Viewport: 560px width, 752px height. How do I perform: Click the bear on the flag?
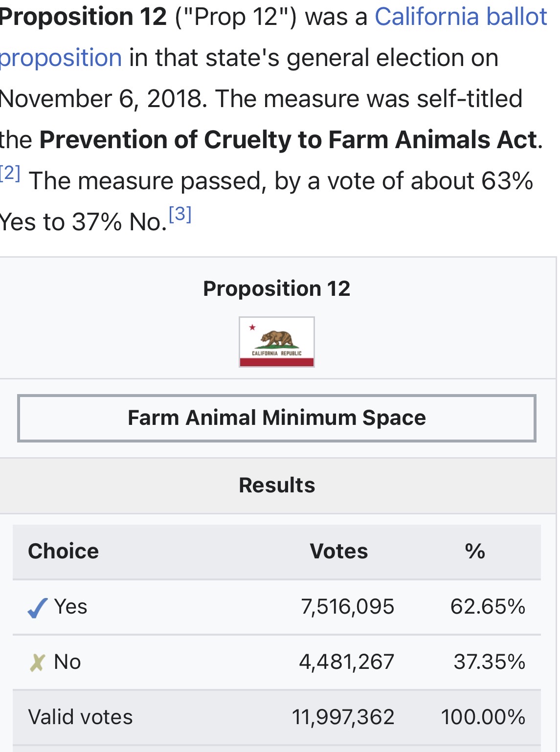click(277, 339)
